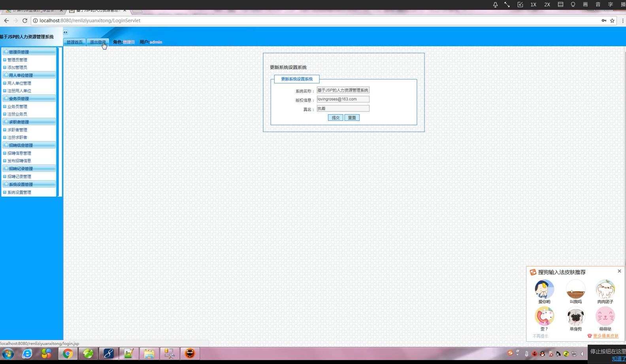Open 招聘记录管理 list item
Image resolution: width=626 pixels, height=364 pixels.
(19, 177)
